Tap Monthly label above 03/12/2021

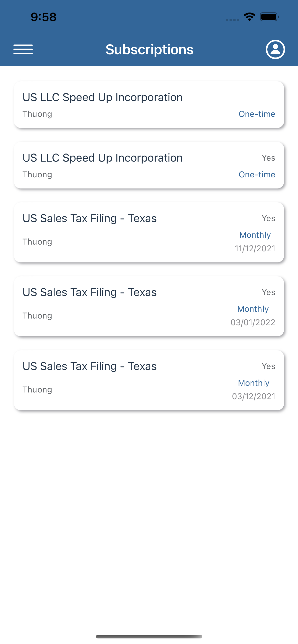(254, 383)
